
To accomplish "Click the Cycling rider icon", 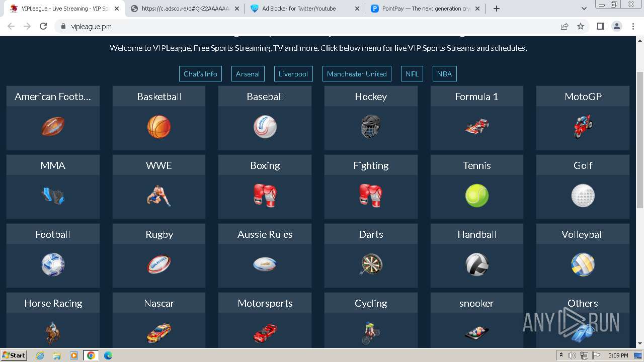I will 371,333.
